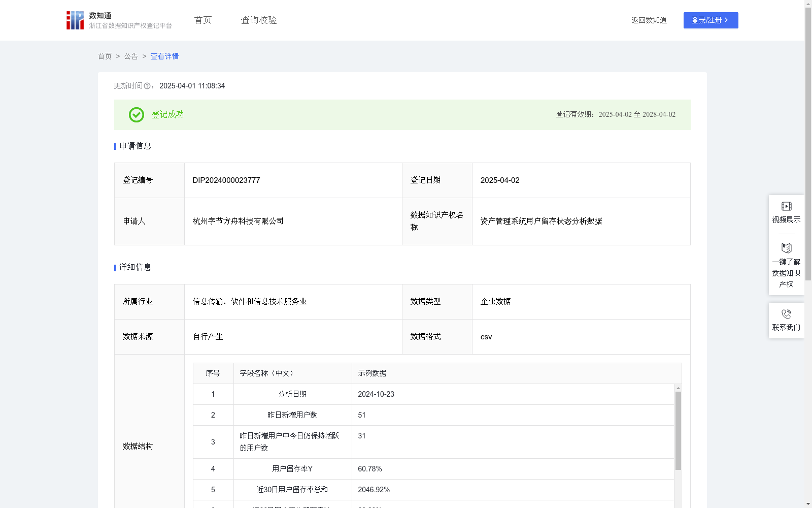
Task: Click 公告 in the breadcrumb
Action: point(131,56)
